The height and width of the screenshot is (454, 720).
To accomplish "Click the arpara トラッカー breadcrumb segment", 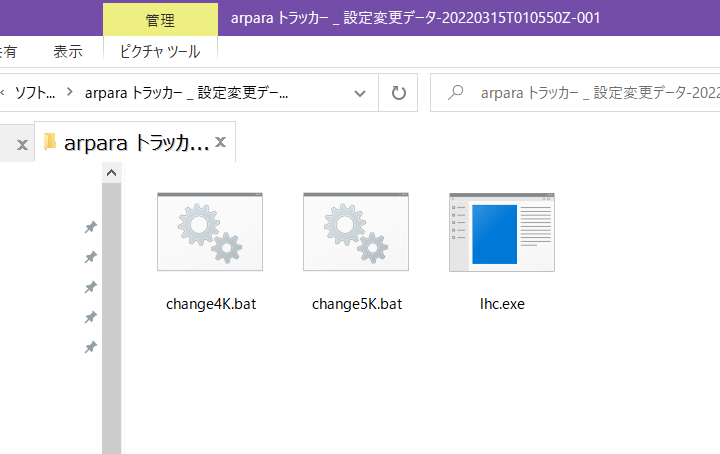I will 186,93.
